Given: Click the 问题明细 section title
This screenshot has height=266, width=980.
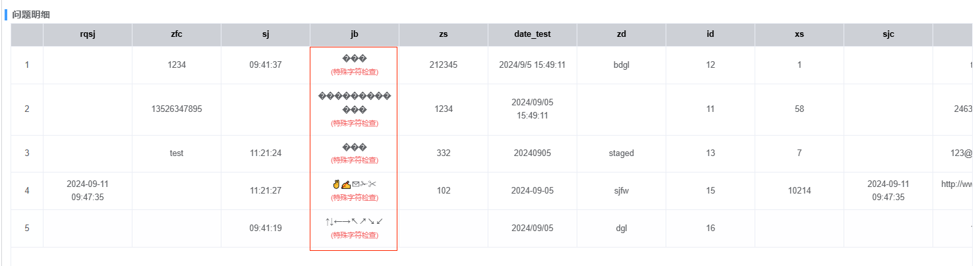Looking at the screenshot, I should click(30, 14).
